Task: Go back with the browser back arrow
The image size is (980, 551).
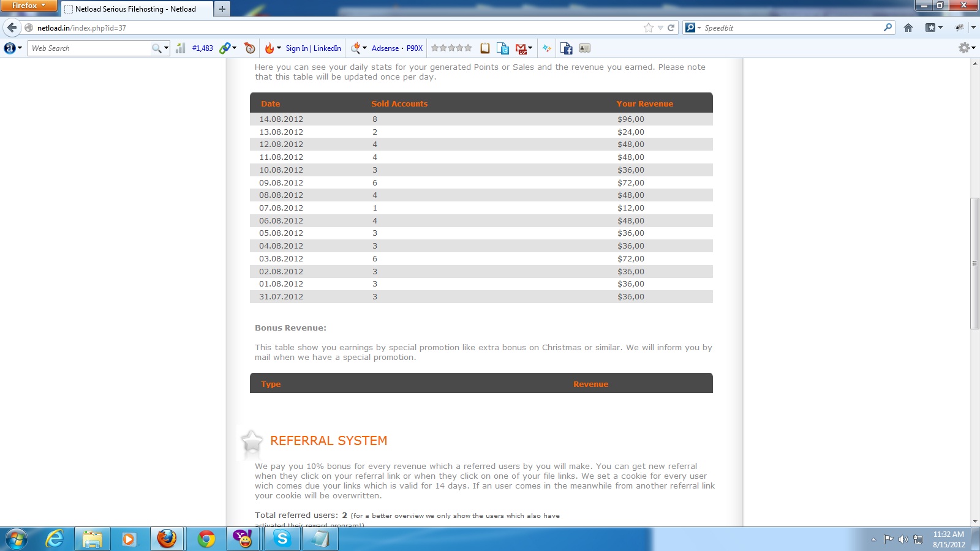Action: pyautogui.click(x=12, y=28)
